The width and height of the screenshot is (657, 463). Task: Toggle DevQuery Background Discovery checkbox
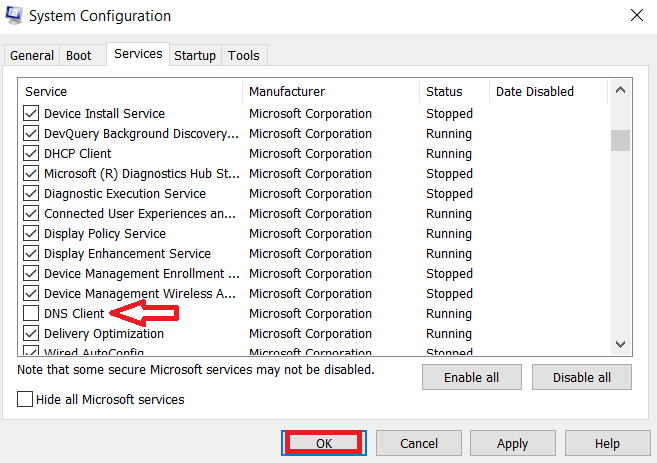31,134
